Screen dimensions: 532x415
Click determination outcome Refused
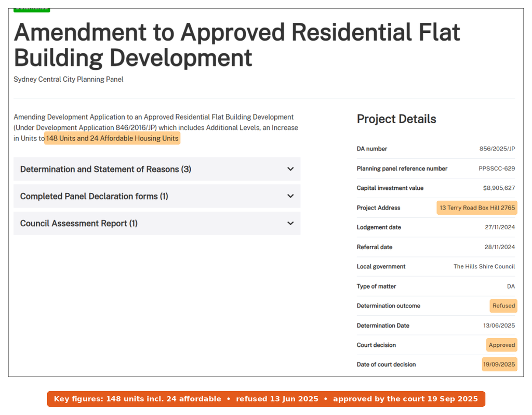(503, 306)
